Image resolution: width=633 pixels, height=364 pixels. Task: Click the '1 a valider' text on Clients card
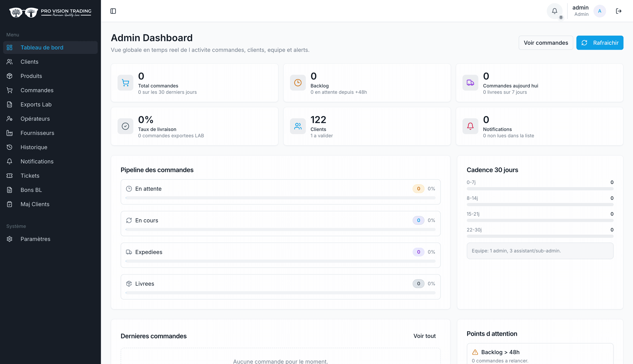[x=321, y=136]
